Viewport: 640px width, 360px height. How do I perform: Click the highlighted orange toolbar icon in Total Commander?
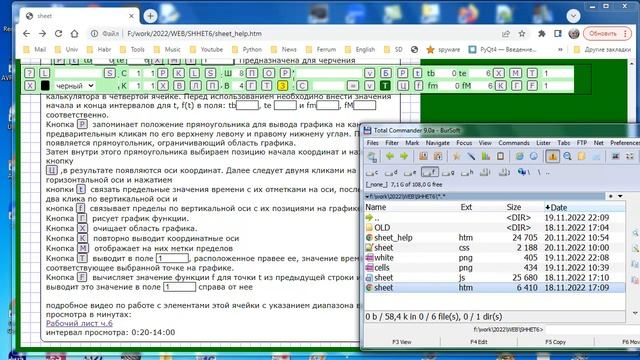[553, 156]
